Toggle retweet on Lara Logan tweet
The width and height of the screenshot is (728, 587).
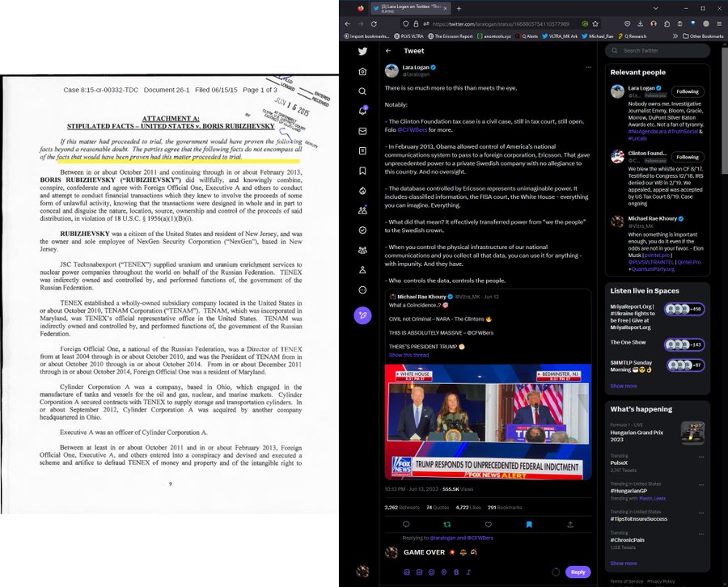coord(447,525)
